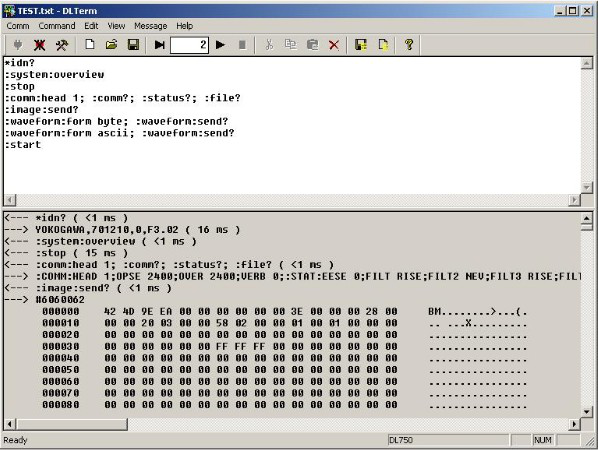This screenshot has width=598, height=450.
Task: Click right arrow of editor horizontal scrollbar
Action: click(x=574, y=199)
